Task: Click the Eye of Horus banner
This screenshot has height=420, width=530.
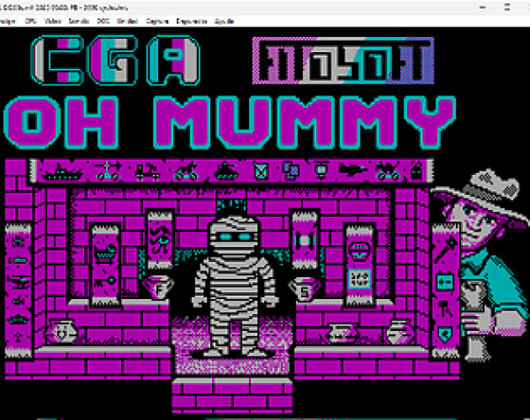Action: (x=160, y=240)
